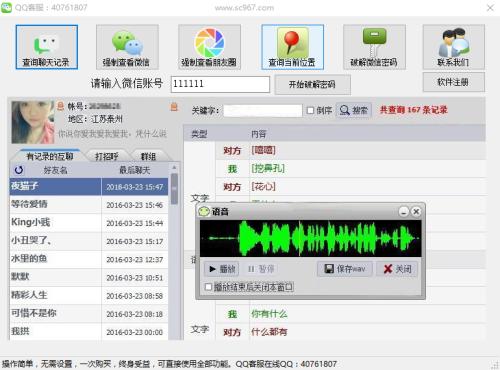This screenshot has width=500, height=370.
Task: Switch to the 打招呼 tab
Action: click(106, 156)
